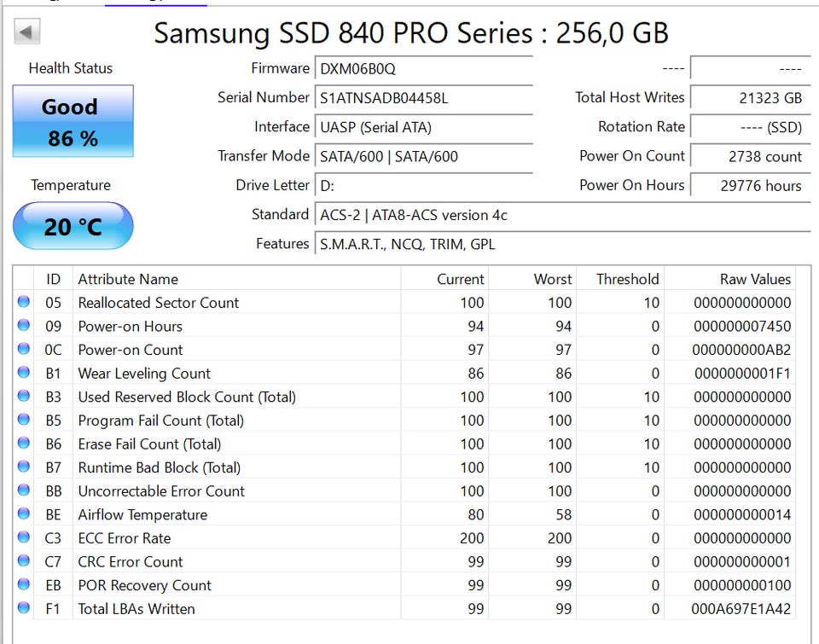The width and height of the screenshot is (819, 644).
Task: Select the Serial Number field
Action: 424,98
